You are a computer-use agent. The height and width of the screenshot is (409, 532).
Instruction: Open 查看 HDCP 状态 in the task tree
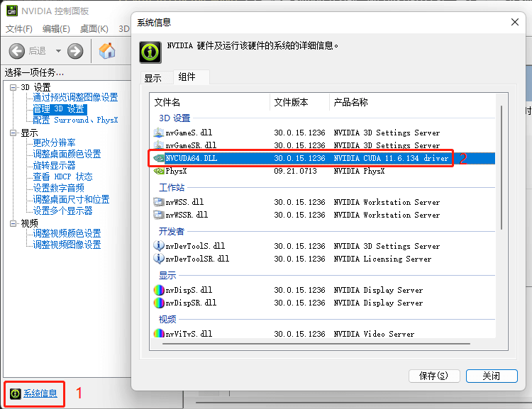click(62, 177)
